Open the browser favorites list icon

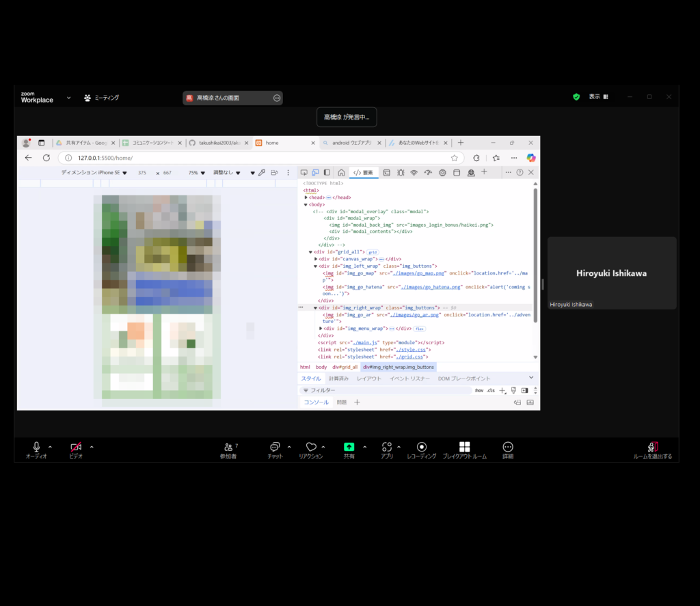496,158
